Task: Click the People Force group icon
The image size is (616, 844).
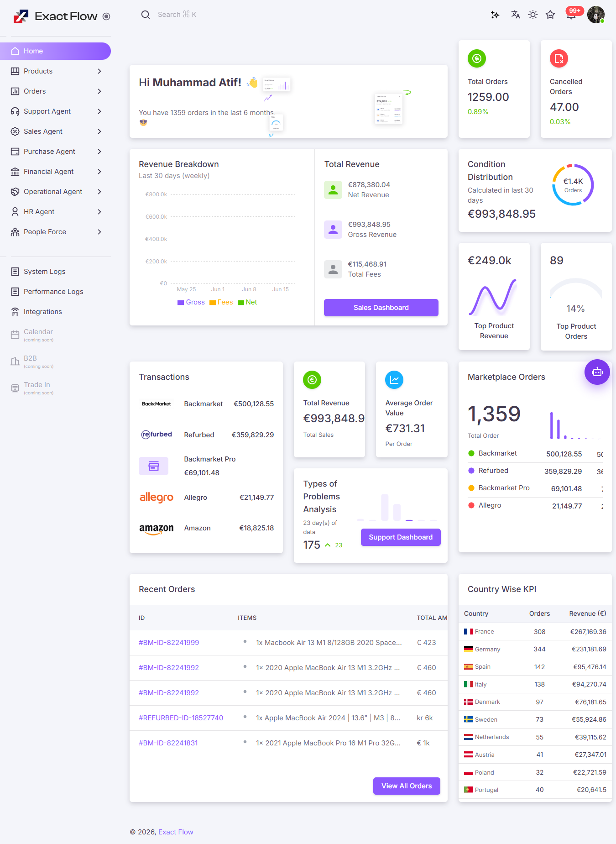Action: click(15, 232)
